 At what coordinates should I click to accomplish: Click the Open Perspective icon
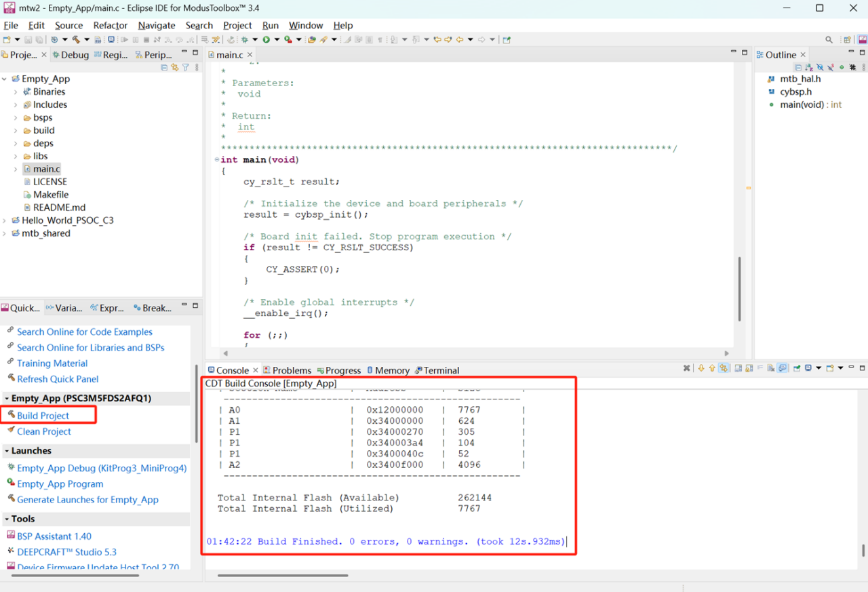click(847, 40)
